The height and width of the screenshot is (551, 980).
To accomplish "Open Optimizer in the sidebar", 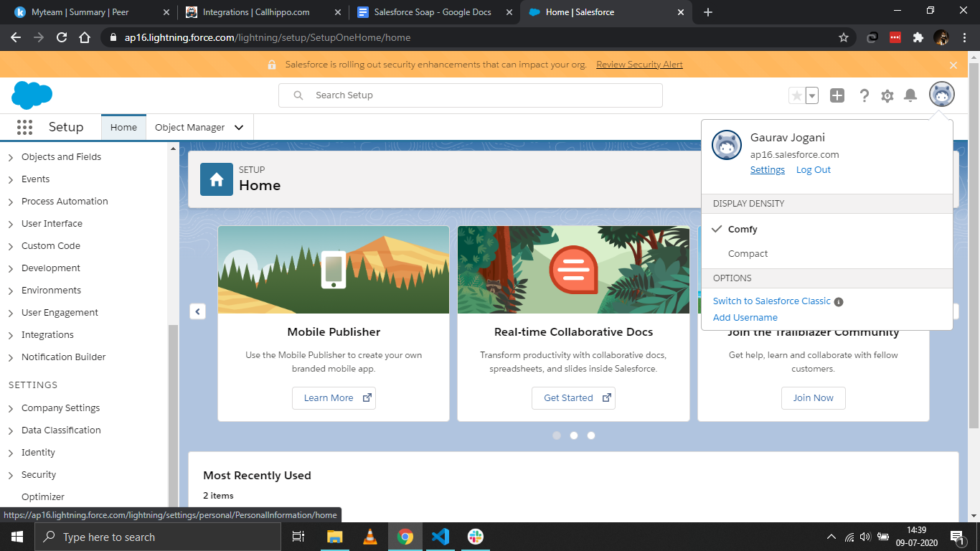I will coord(43,496).
